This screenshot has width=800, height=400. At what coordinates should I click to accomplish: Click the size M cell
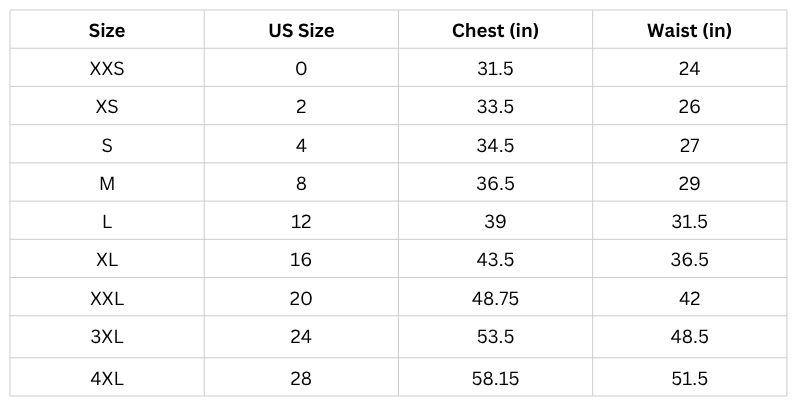tap(107, 184)
